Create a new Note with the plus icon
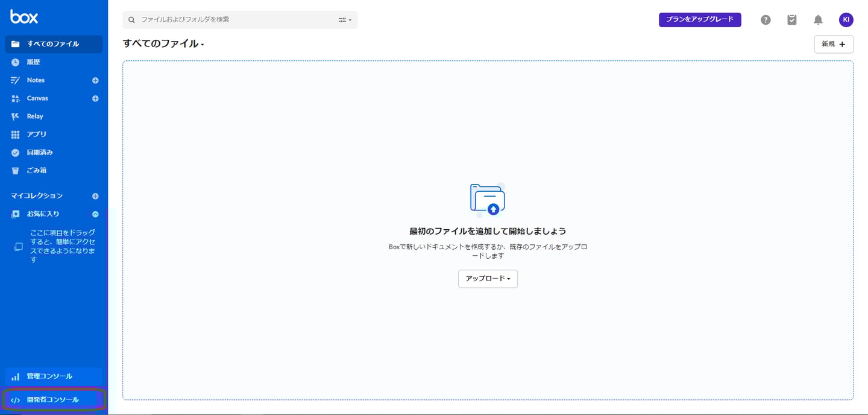Viewport: 868px width, 415px height. coord(95,80)
